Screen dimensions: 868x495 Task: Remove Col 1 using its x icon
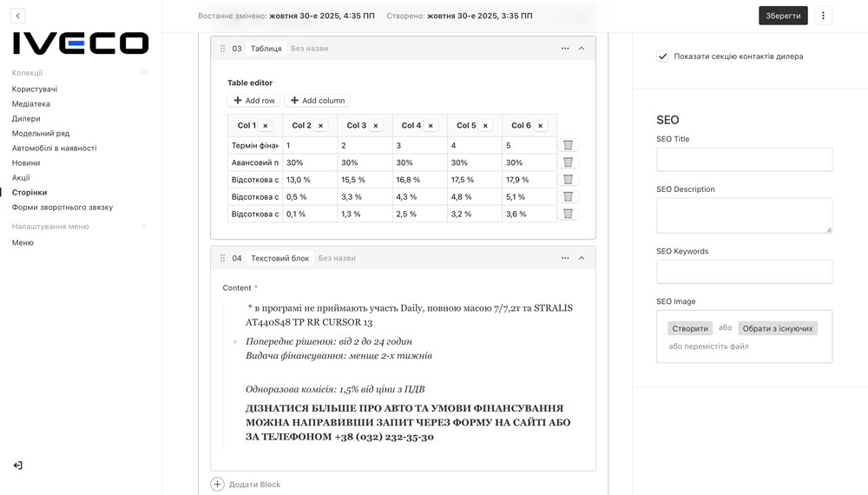click(x=266, y=126)
